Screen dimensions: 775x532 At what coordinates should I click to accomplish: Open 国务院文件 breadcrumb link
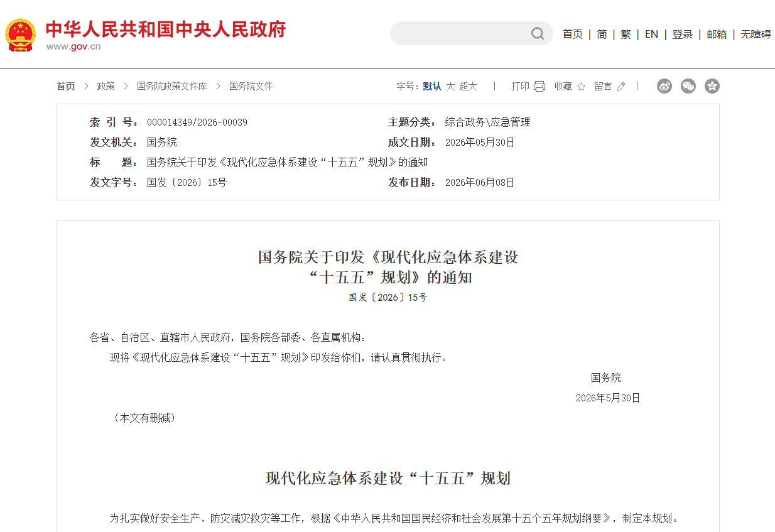251,87
